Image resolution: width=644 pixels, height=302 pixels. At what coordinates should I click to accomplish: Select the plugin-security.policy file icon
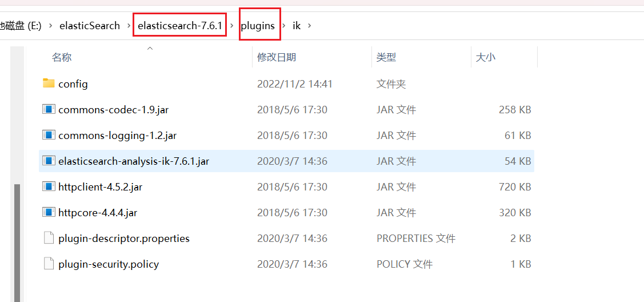coord(49,263)
